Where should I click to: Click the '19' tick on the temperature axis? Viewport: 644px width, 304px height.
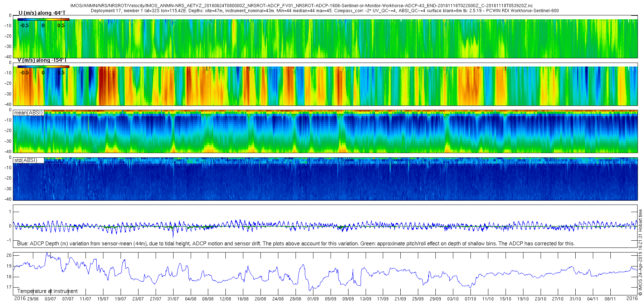tap(9, 266)
